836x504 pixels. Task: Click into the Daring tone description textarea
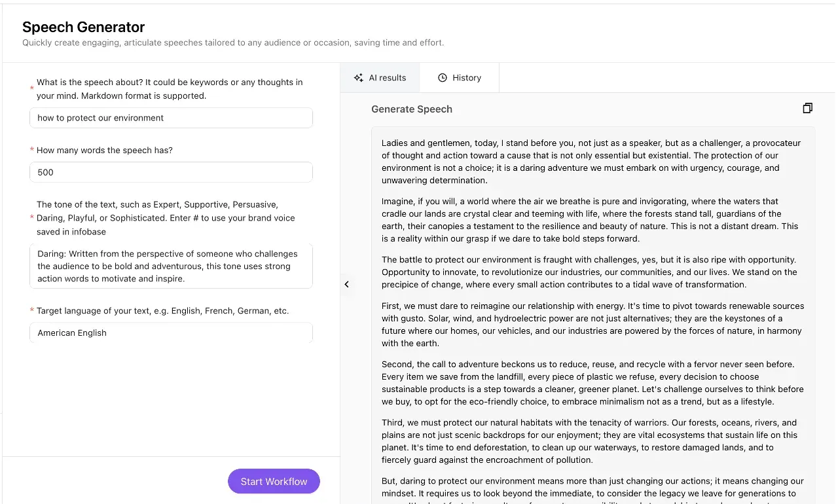(x=171, y=266)
